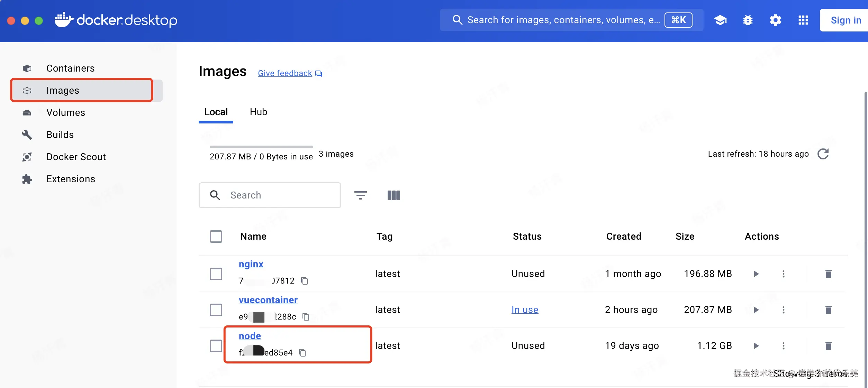Image resolution: width=868 pixels, height=388 pixels.
Task: Click the Name column header
Action: point(253,237)
